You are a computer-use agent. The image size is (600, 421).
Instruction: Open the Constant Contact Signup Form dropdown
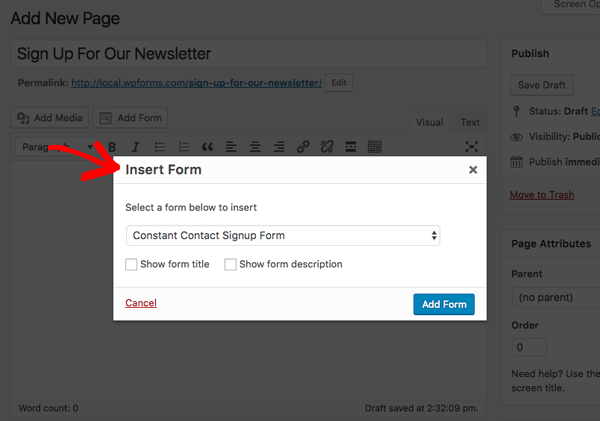point(283,236)
